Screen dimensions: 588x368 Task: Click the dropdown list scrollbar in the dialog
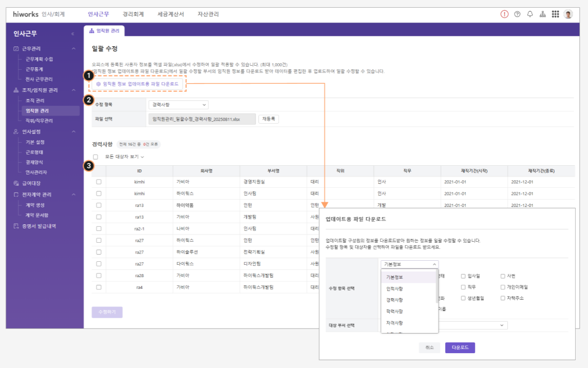(437, 287)
